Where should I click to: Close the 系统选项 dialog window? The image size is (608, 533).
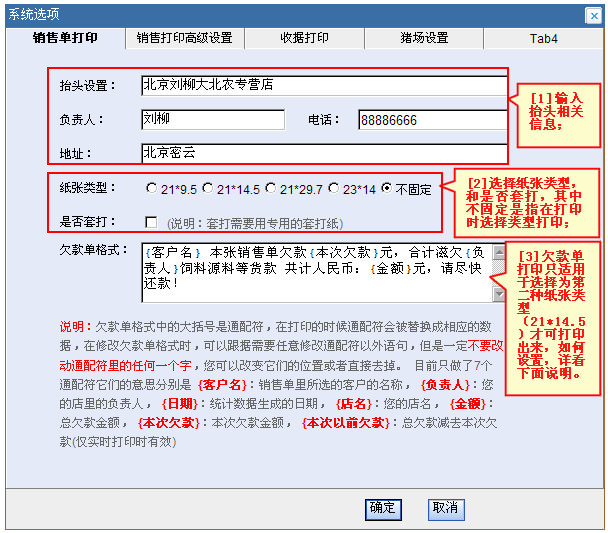point(593,14)
